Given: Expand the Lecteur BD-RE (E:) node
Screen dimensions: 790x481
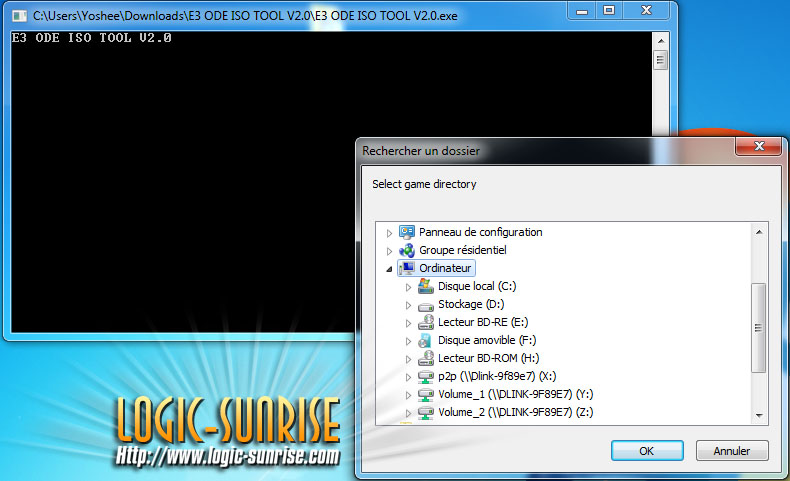Looking at the screenshot, I should click(408, 323).
